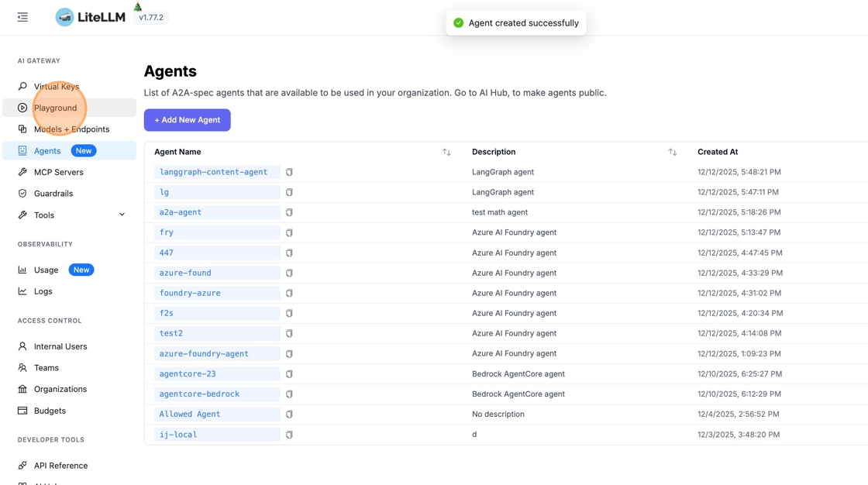
Task: Sort the table by Description
Action: pos(672,152)
